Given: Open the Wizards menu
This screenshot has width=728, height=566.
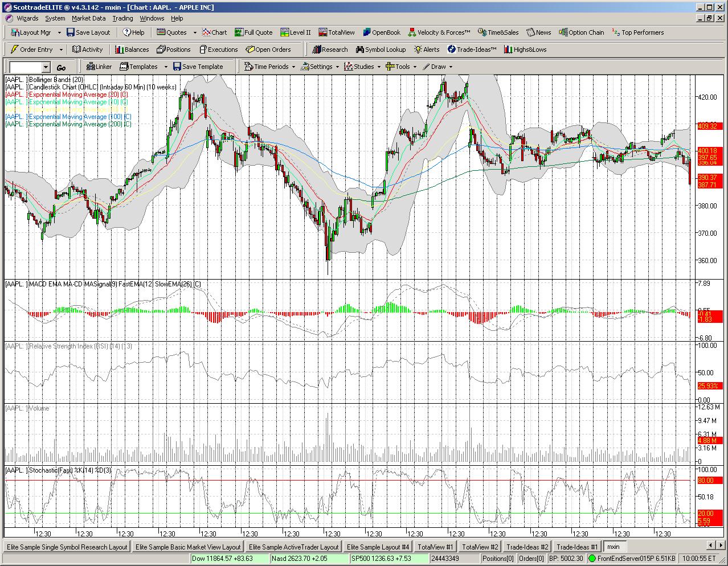Looking at the screenshot, I should 27,18.
